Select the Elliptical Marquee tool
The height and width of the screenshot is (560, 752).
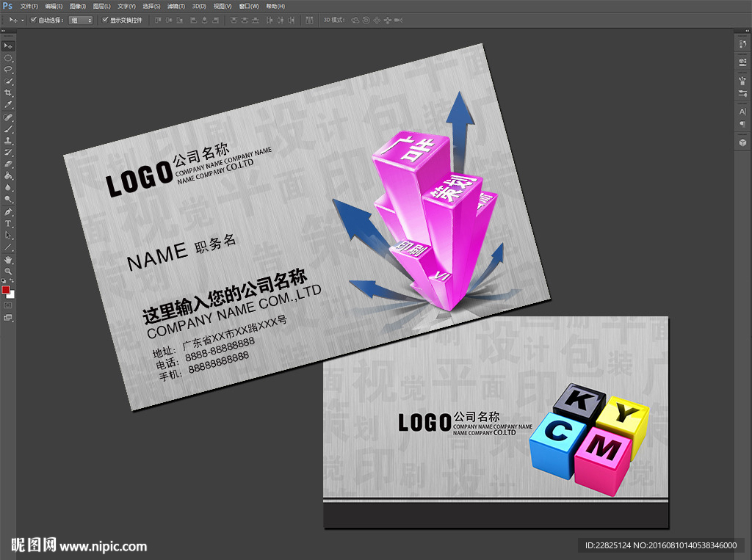[x=8, y=58]
